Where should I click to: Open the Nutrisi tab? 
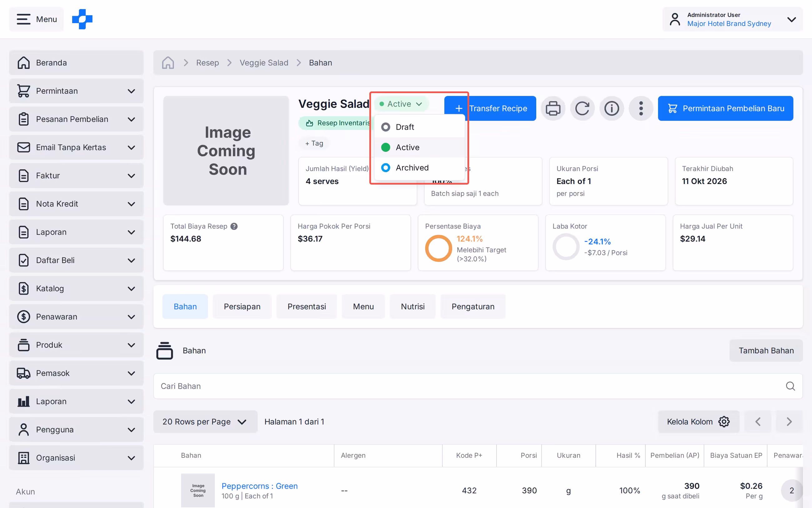click(413, 306)
